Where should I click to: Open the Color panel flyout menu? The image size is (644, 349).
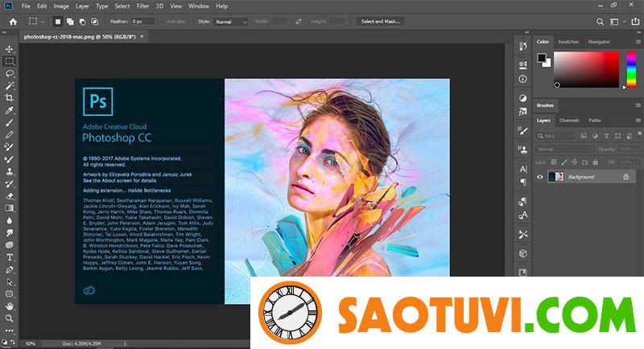(x=638, y=42)
